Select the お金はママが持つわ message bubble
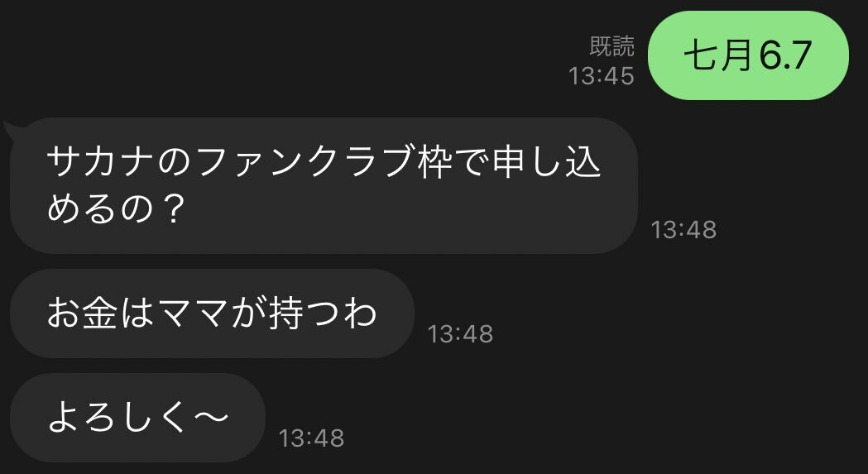 pos(212,314)
